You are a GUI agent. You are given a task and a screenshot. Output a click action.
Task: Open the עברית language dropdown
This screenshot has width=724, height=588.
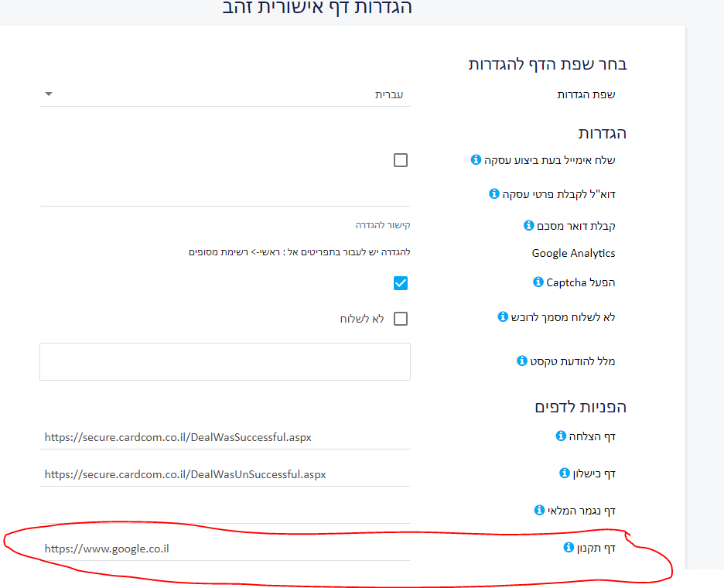225,94
